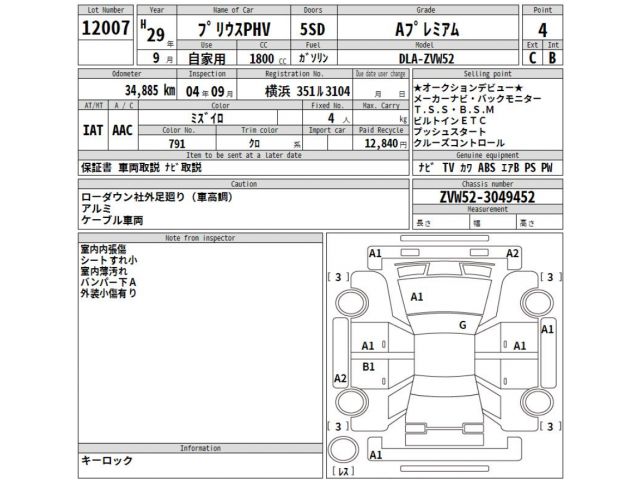Click the エアB genuine equipment entry

tap(510, 167)
